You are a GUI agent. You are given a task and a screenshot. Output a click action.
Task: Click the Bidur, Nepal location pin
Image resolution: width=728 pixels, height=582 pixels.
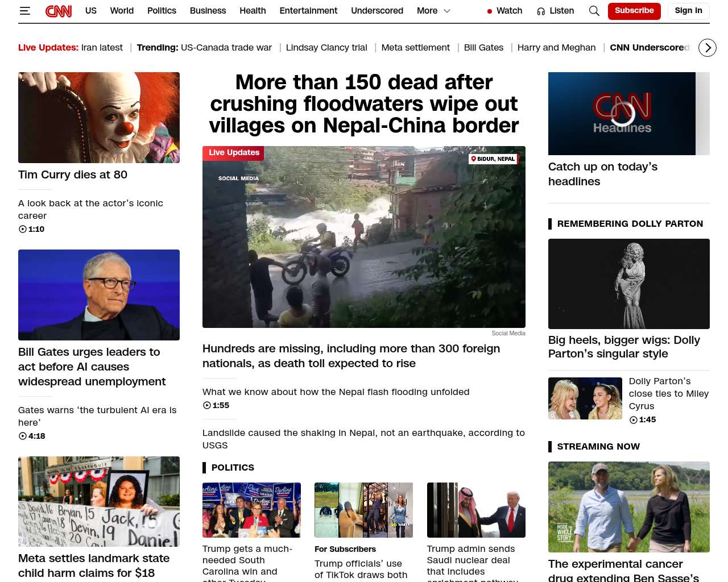click(x=473, y=159)
